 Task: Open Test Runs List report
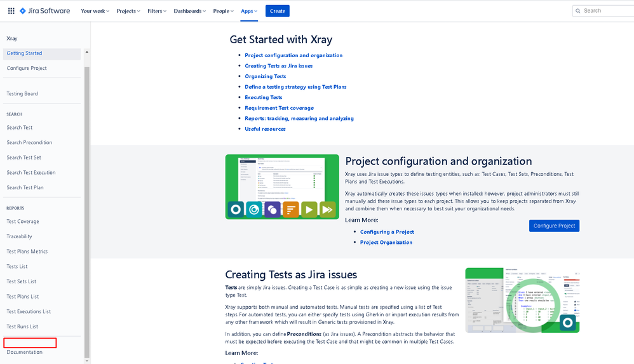click(22, 326)
